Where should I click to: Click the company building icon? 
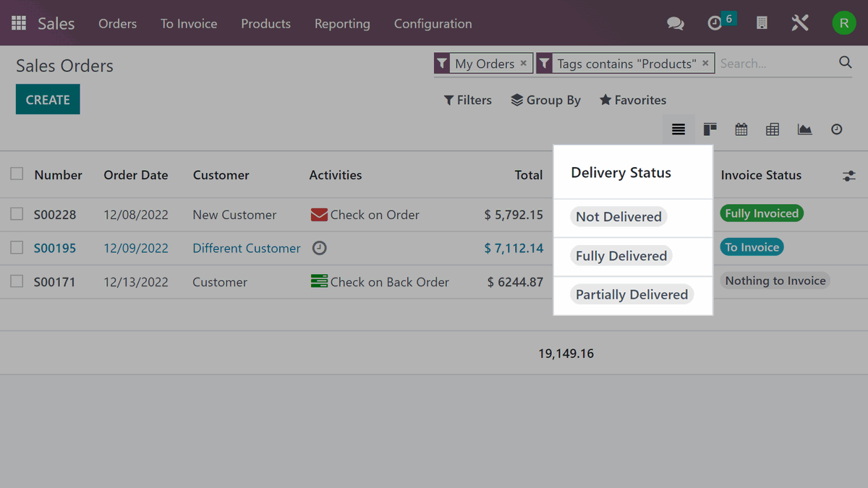coord(762,23)
